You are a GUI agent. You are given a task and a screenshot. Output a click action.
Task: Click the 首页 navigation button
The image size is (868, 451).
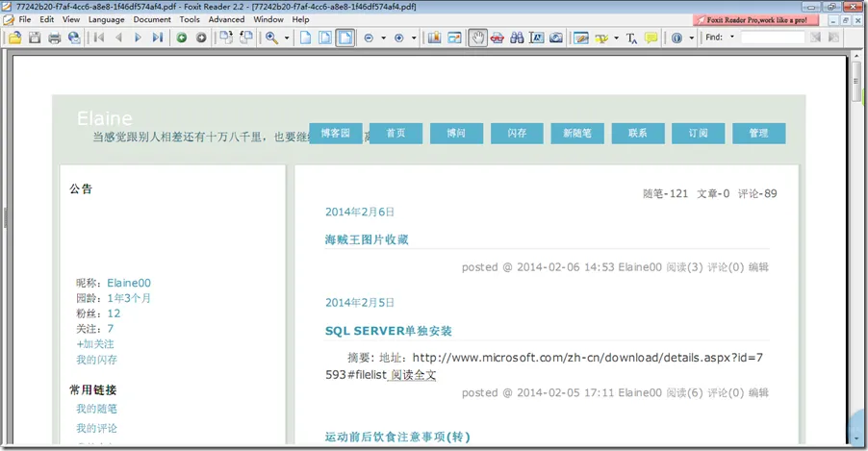click(396, 134)
